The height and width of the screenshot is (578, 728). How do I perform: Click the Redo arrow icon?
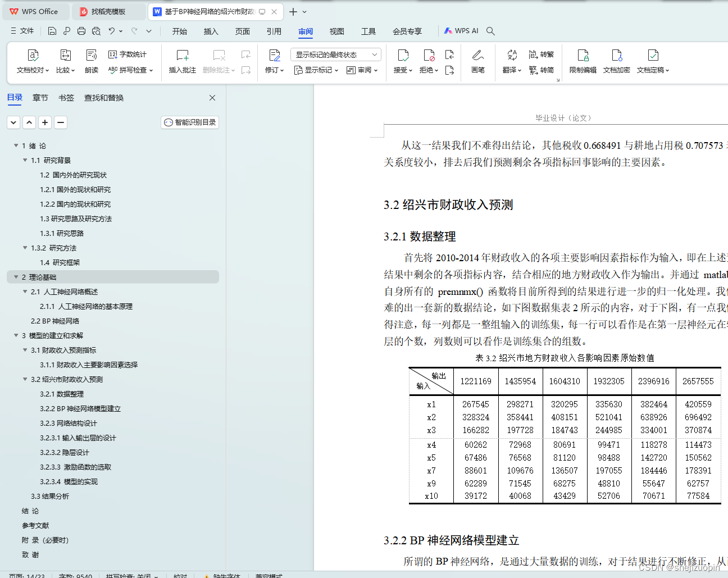click(x=134, y=31)
